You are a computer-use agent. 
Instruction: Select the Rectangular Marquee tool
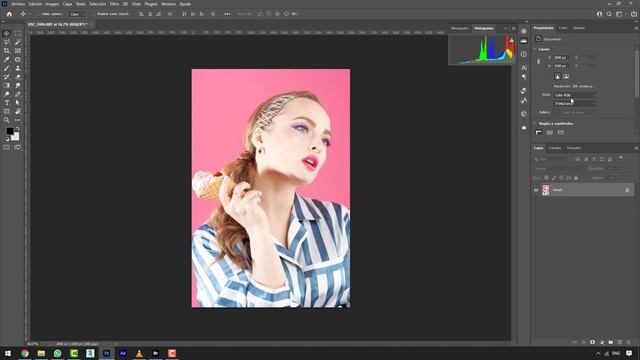coord(18,33)
